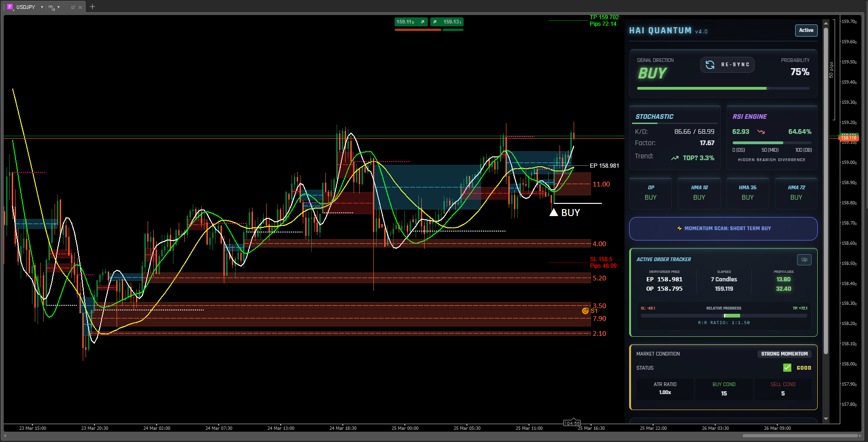Click the 159.13 buy price button
868x442 pixels.
(447, 22)
